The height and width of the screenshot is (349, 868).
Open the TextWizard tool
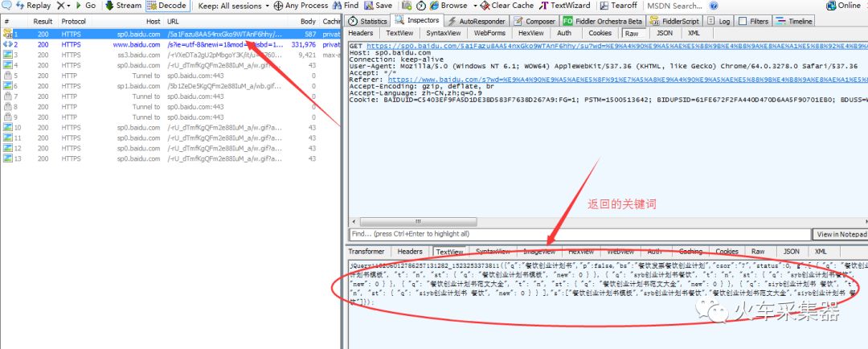[x=564, y=6]
